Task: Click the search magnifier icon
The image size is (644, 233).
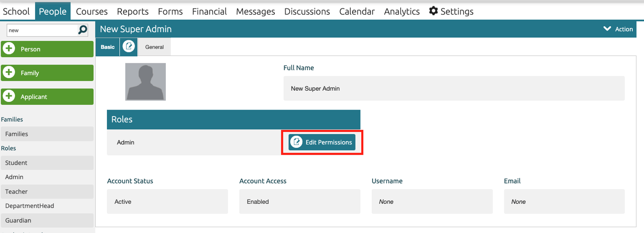Action: 82,30
